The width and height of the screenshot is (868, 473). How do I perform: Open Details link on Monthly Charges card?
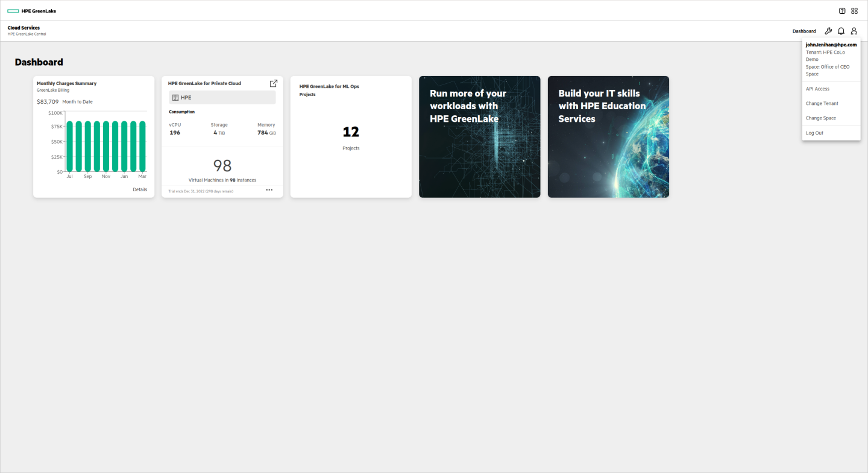140,189
